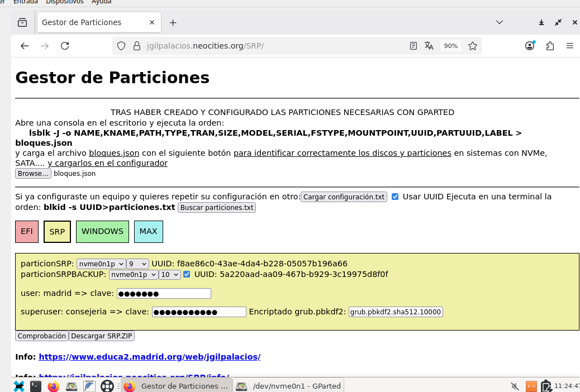This screenshot has width=580, height=392.
Task: Open the Firefox extensions puzzle icon
Action: tap(550, 46)
